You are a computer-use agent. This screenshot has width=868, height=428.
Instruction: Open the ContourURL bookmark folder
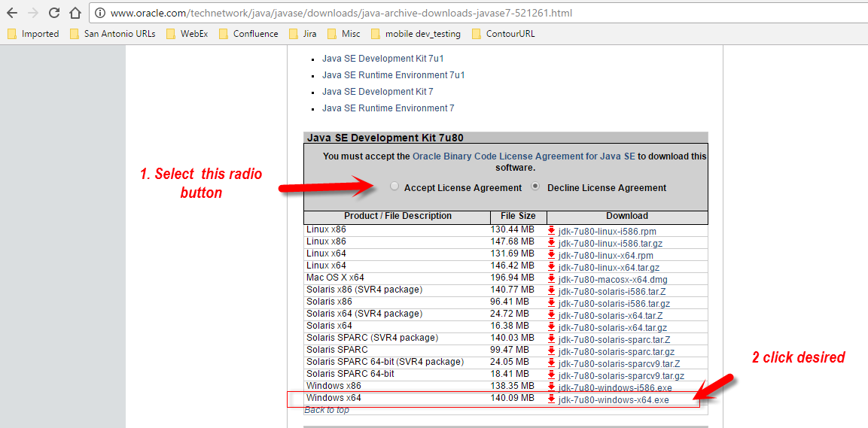click(x=503, y=34)
